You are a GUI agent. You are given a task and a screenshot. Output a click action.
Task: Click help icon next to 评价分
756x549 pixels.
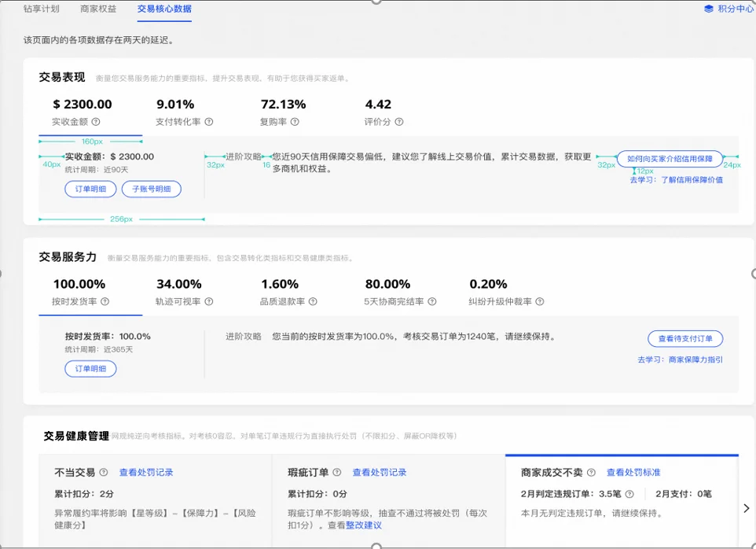tap(399, 122)
